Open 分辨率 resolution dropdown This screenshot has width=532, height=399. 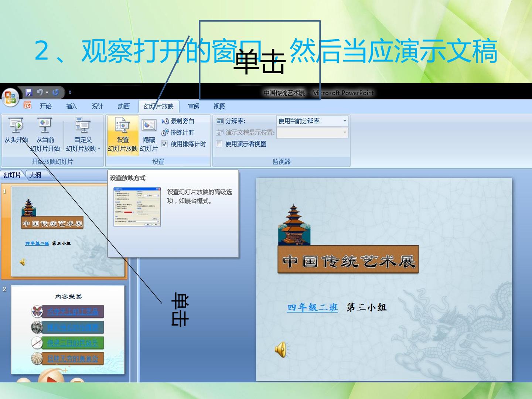point(345,121)
